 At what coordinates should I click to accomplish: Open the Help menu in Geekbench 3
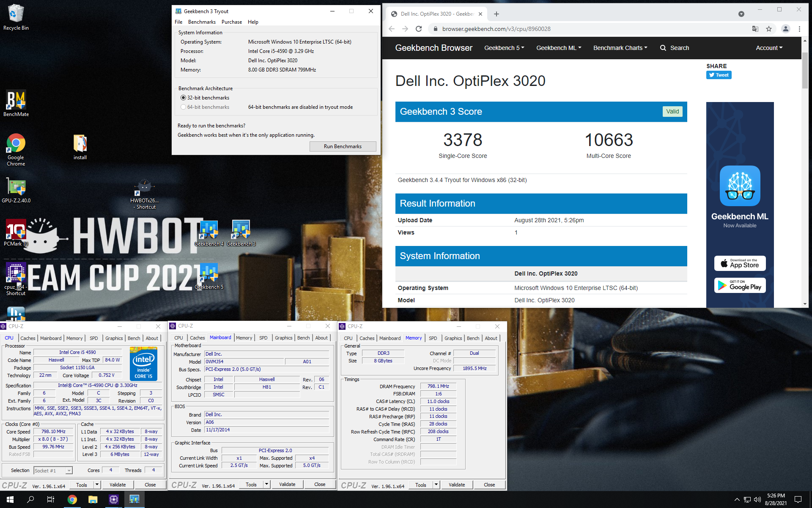pos(253,22)
